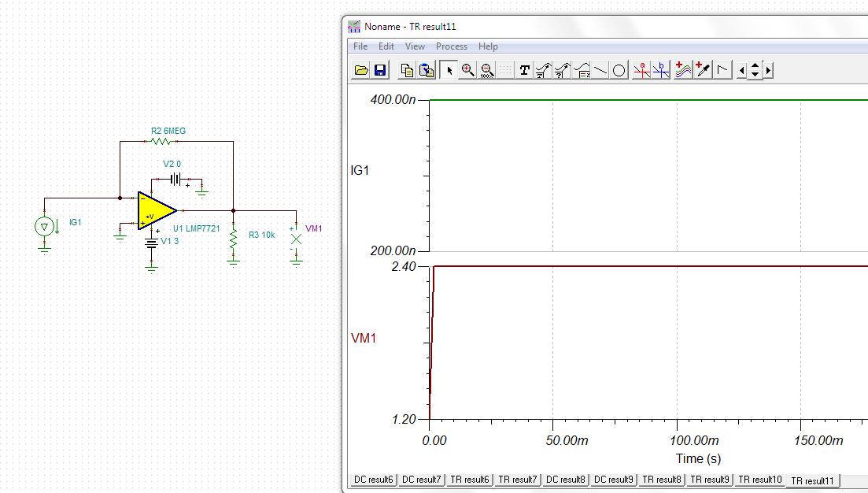This screenshot has width=868, height=493.
Task: Click the U1 LMP7721 label
Action: tap(197, 228)
